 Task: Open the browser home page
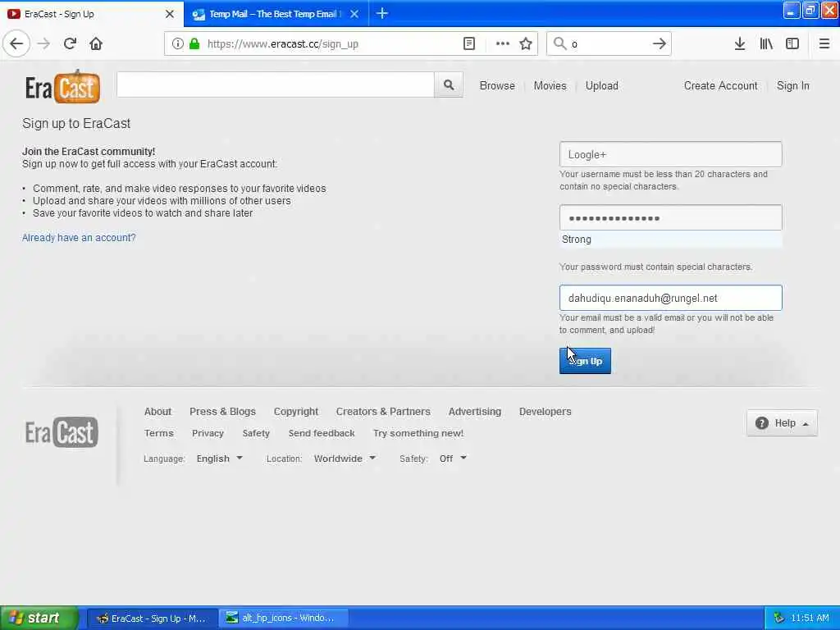tap(96, 43)
